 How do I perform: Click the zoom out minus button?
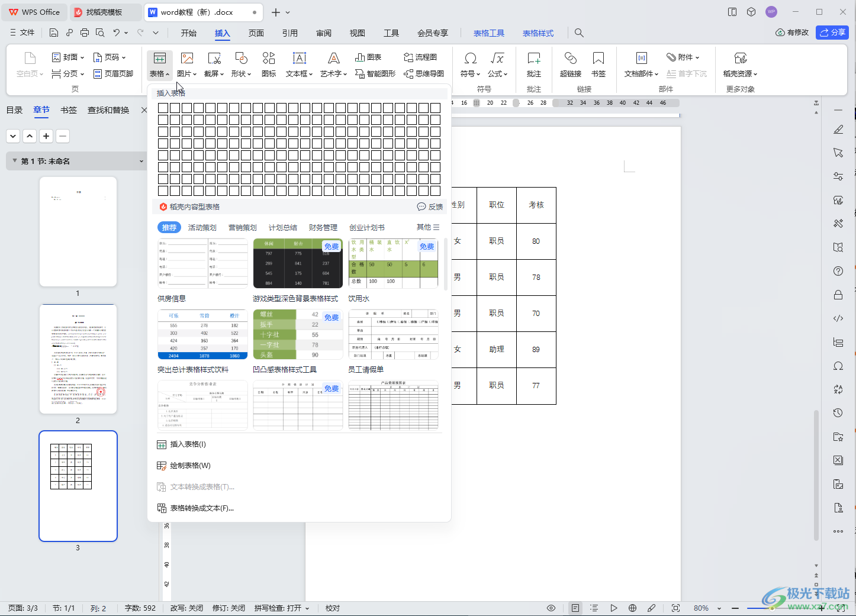(x=735, y=608)
